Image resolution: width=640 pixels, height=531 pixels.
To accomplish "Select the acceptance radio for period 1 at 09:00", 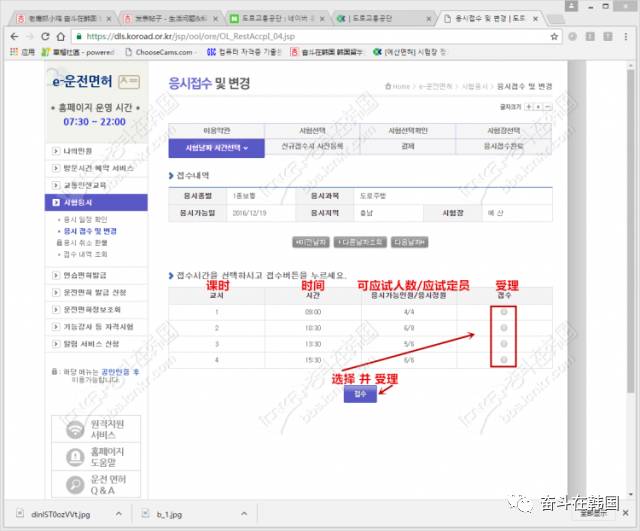I will pos(504,312).
